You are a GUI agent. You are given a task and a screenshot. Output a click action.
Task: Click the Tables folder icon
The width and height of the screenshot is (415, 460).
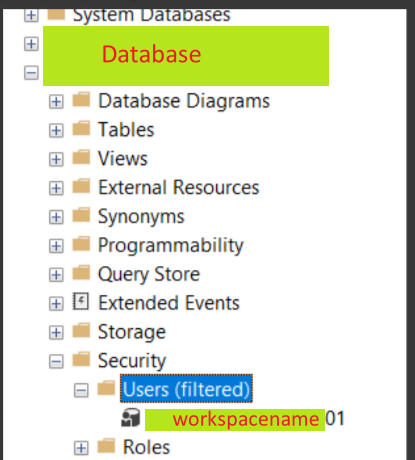pyautogui.click(x=81, y=128)
